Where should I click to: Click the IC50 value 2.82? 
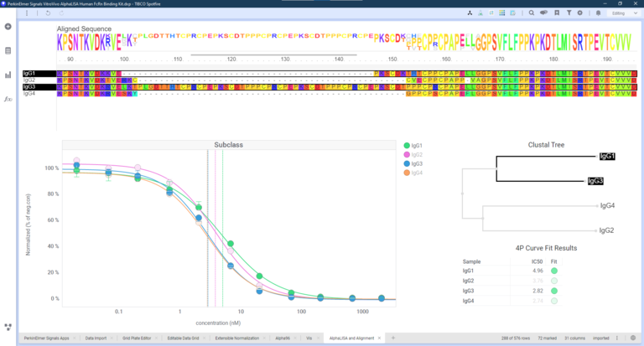tap(538, 291)
